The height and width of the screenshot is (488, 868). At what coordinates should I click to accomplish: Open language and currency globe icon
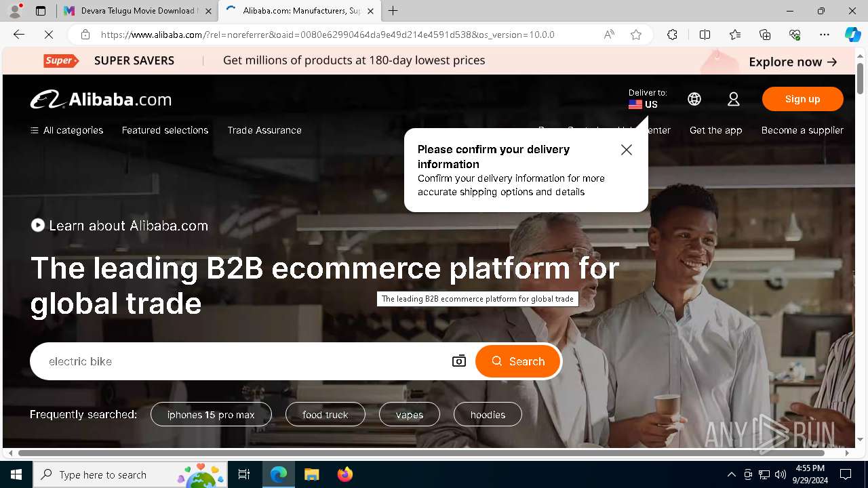[694, 99]
